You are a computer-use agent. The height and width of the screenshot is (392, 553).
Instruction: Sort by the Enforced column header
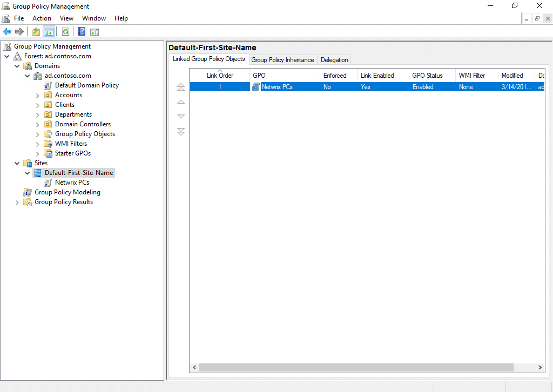pos(338,76)
